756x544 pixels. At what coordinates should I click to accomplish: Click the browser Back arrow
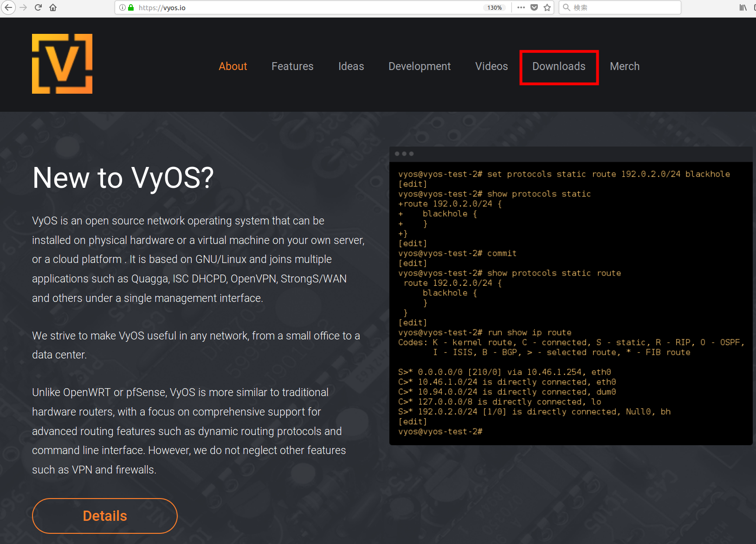tap(8, 7)
